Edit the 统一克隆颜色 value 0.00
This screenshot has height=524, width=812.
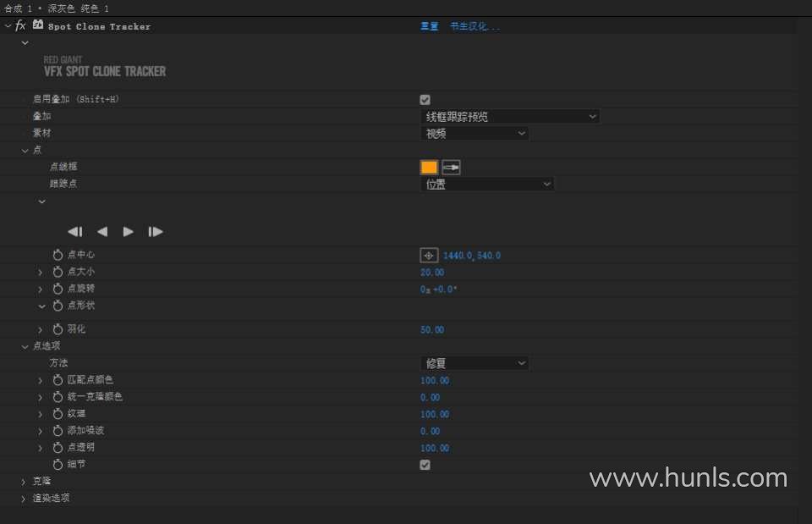430,398
